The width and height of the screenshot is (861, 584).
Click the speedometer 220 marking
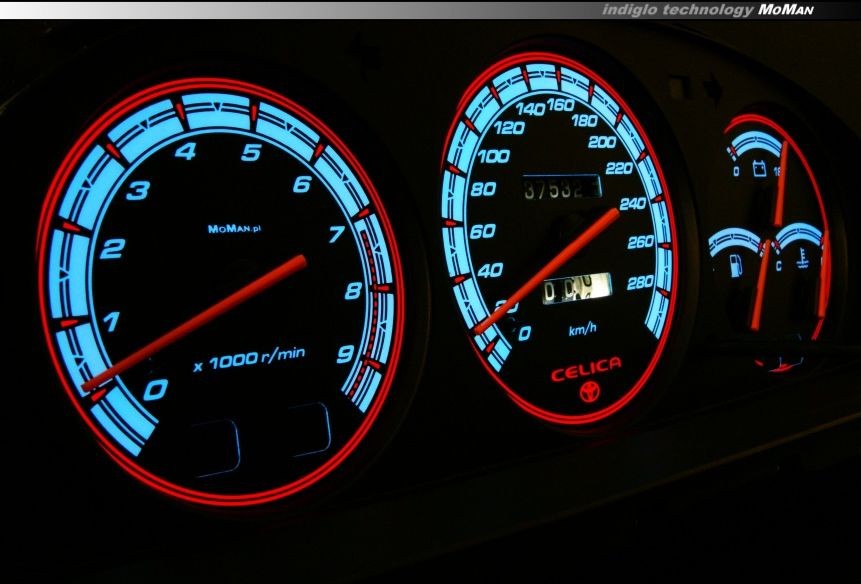point(619,168)
